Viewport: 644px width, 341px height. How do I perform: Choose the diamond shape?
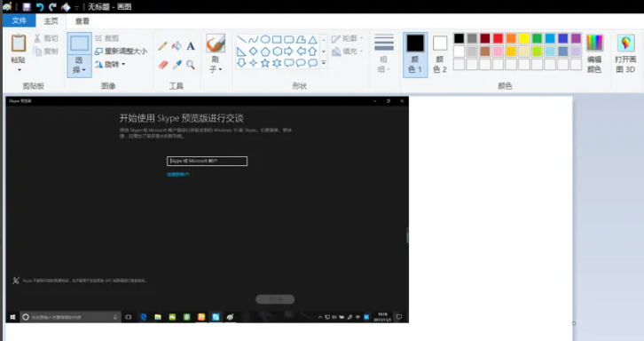[254, 52]
